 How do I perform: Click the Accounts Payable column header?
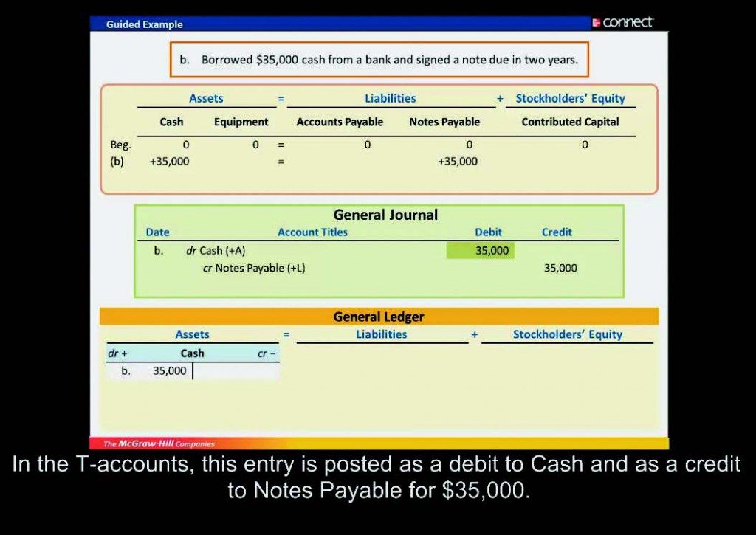340,122
